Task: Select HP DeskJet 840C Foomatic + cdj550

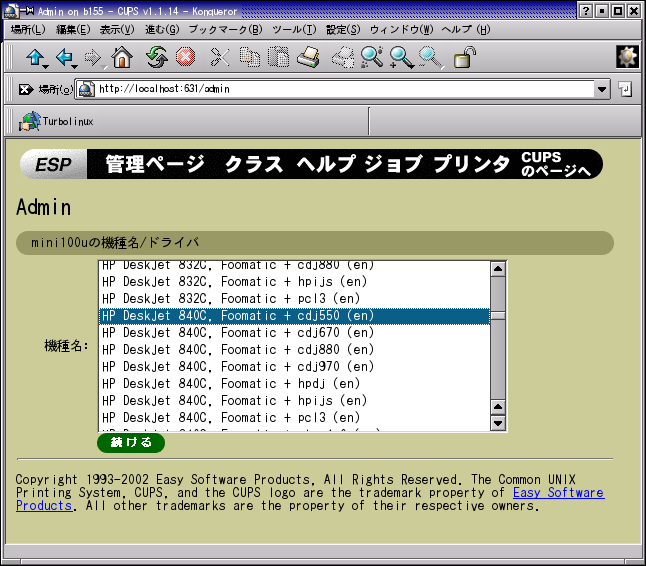Action: pyautogui.click(x=294, y=316)
